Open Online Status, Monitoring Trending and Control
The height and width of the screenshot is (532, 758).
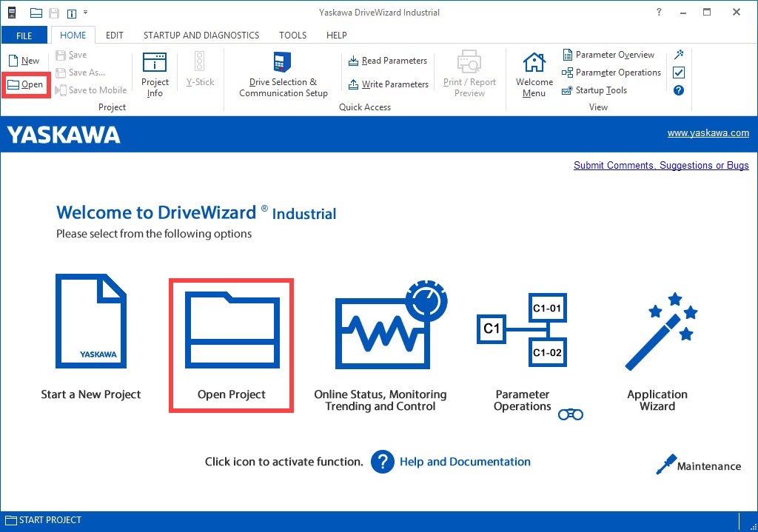[391, 324]
